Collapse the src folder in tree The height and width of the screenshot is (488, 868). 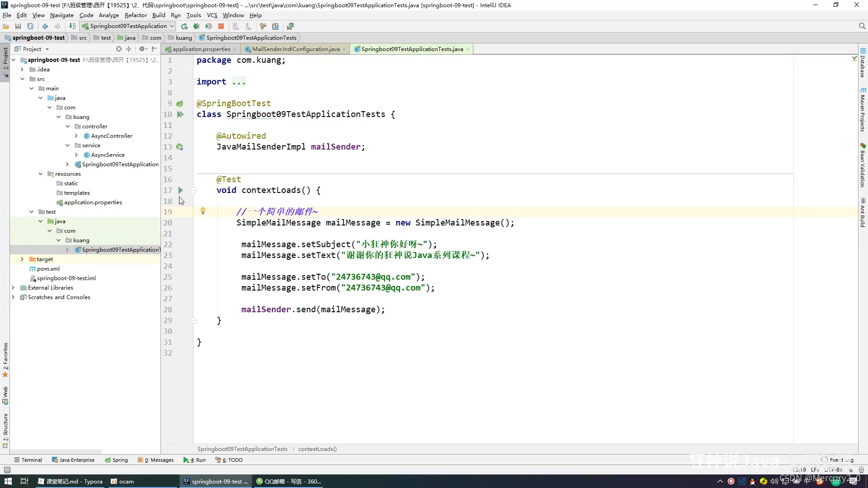22,79
